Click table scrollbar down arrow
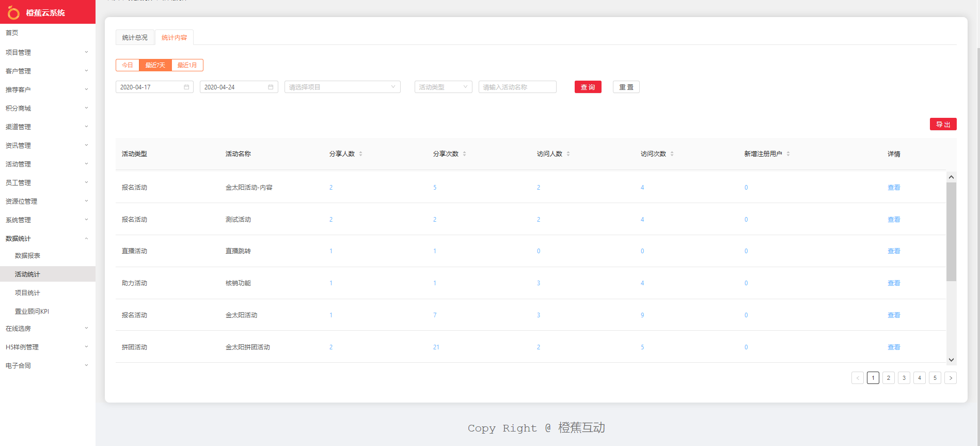The width and height of the screenshot is (980, 446). [951, 360]
